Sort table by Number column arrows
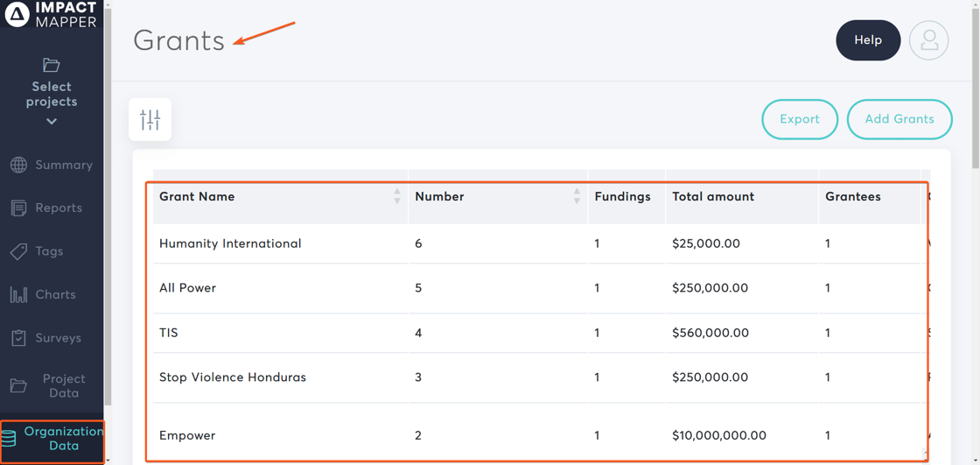The width and height of the screenshot is (980, 465). [x=577, y=196]
